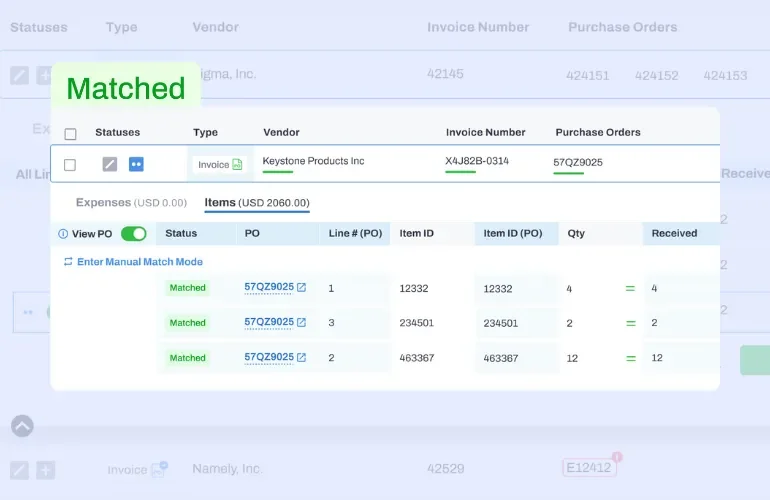The width and height of the screenshot is (770, 500).
Task: Click external link icon for item 12332
Action: coord(302,287)
